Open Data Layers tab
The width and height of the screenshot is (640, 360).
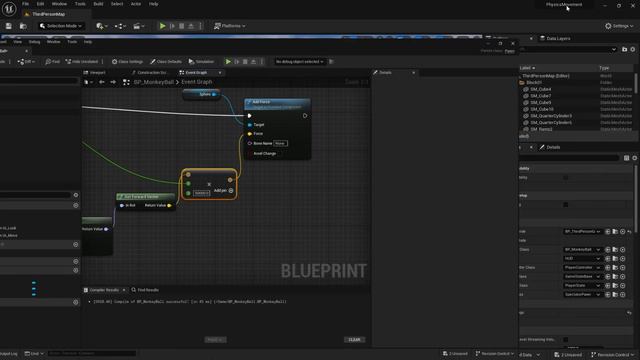555,38
